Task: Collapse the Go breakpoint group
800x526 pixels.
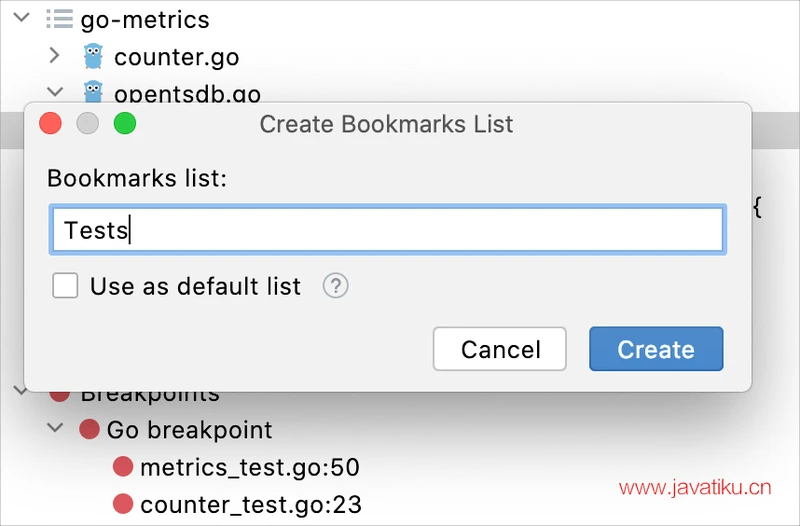Action: tap(55, 430)
